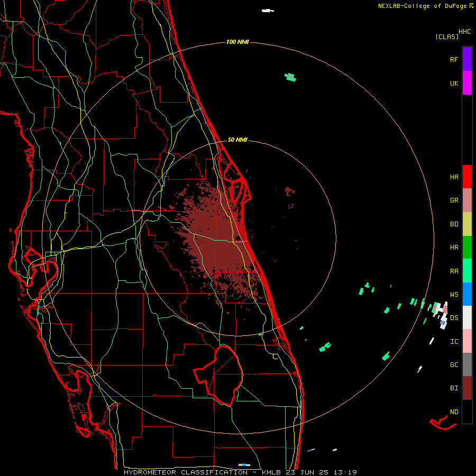The image size is (476, 476).
Task: Click the RF legend label
Action: coord(454,59)
